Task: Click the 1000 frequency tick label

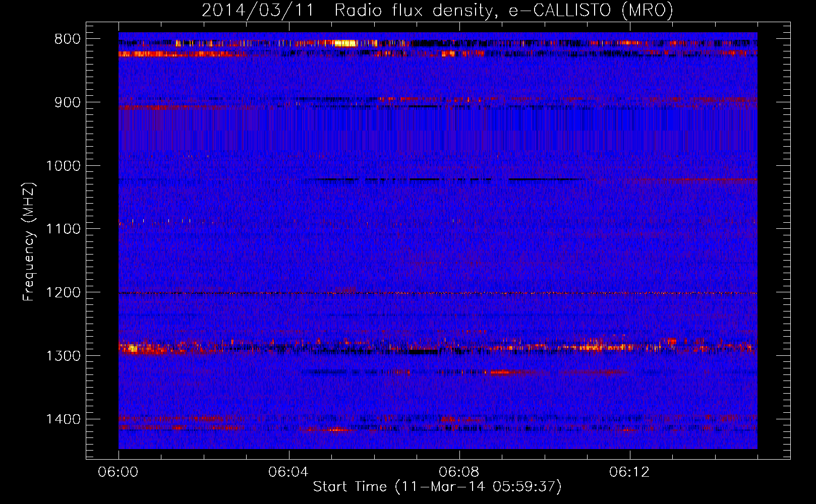Action: point(63,166)
